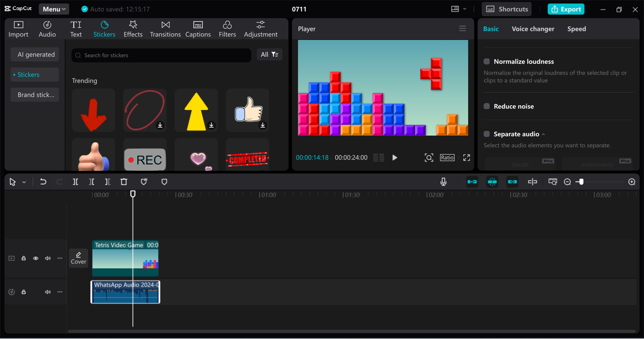
Task: Toggle auto snapping in timeline
Action: click(x=492, y=182)
